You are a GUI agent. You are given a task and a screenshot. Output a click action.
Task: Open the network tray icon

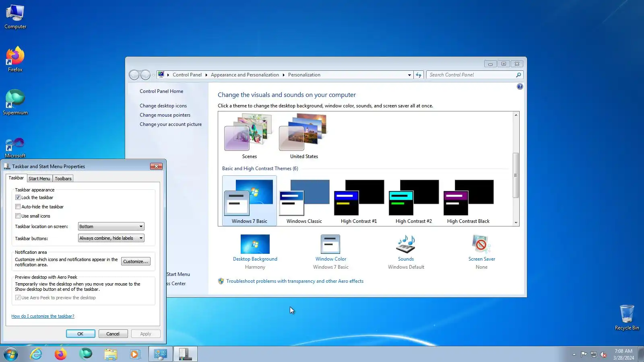tap(594, 354)
